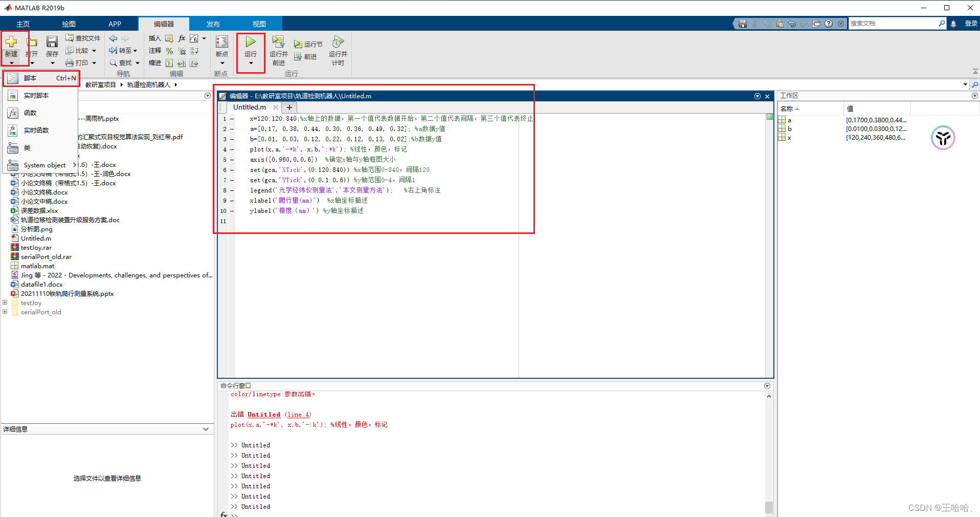The height and width of the screenshot is (517, 980).
Task: Click the 前进 (Advance) button
Action: [306, 57]
